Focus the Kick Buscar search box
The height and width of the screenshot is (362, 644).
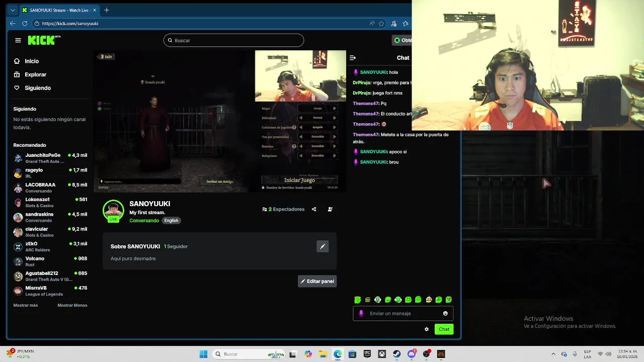[233, 40]
